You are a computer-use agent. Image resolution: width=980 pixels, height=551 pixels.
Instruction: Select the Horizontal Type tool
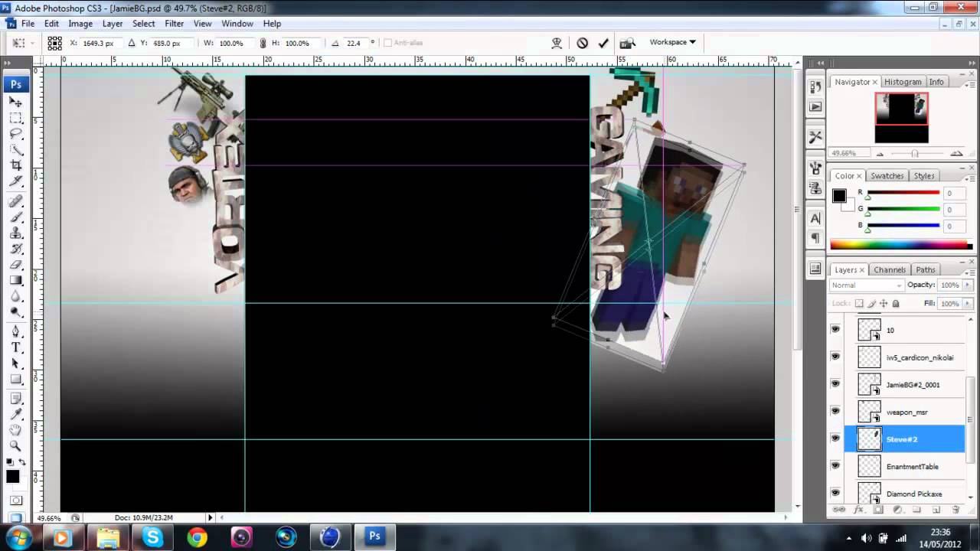pyautogui.click(x=15, y=347)
